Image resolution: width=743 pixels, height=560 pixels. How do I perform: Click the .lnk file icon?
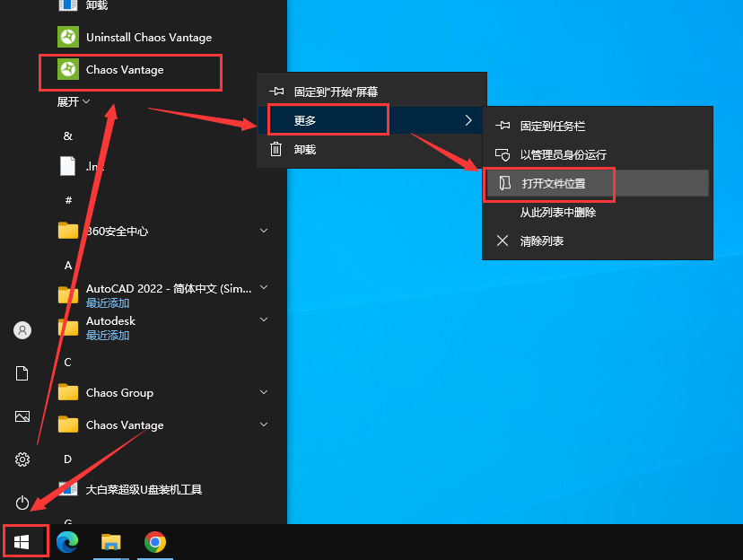point(67,166)
